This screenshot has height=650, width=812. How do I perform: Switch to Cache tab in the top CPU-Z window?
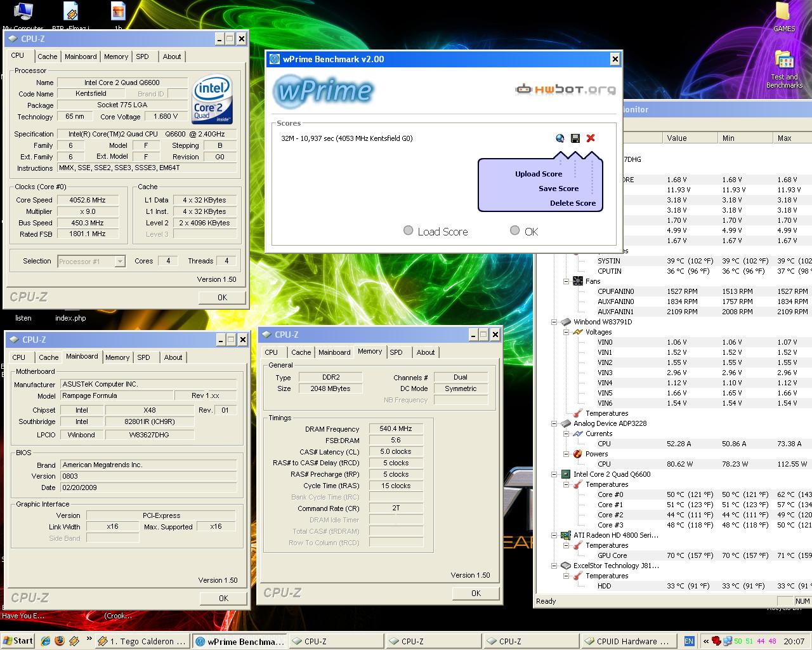(48, 56)
